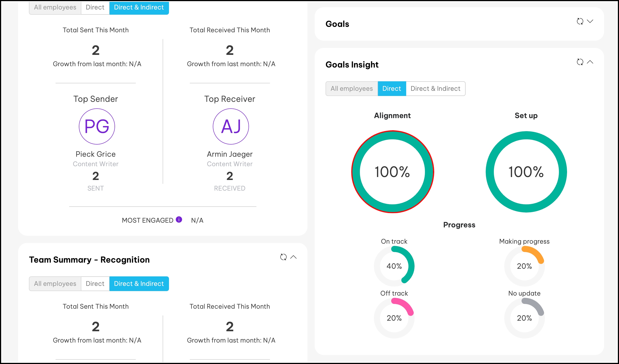Refresh the Goals Insight card
The image size is (619, 364).
tap(580, 62)
